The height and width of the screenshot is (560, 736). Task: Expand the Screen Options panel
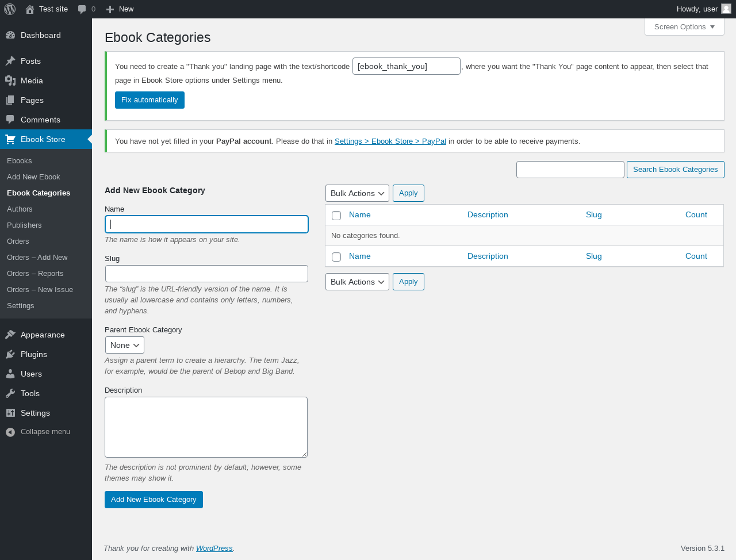click(x=684, y=27)
